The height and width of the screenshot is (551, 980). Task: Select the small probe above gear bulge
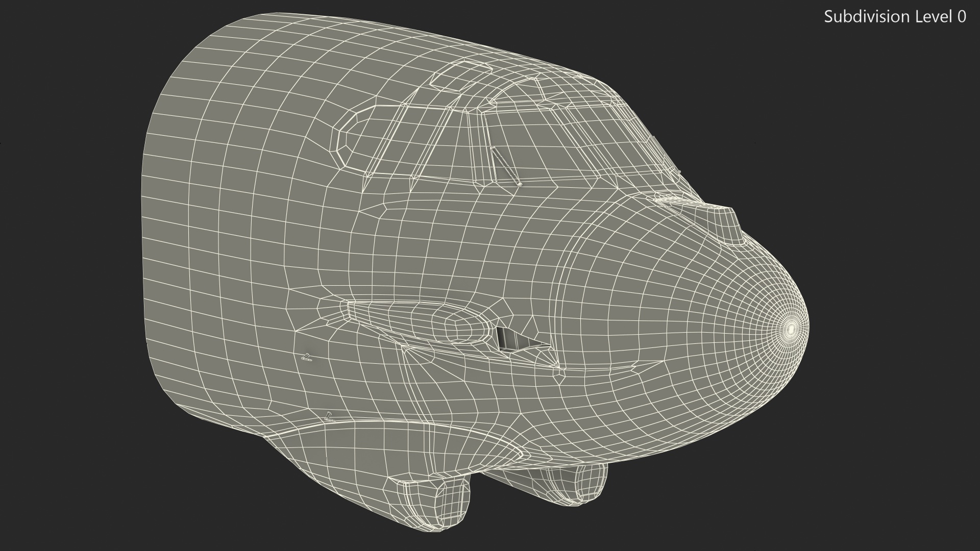pyautogui.click(x=329, y=417)
